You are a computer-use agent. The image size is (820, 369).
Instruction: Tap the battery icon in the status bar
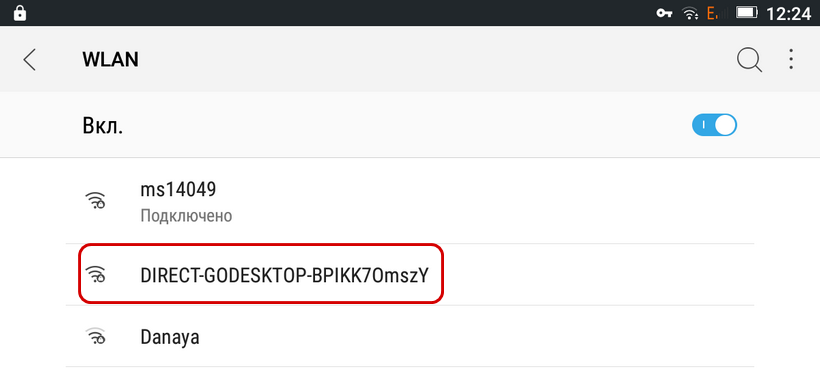pos(747,13)
